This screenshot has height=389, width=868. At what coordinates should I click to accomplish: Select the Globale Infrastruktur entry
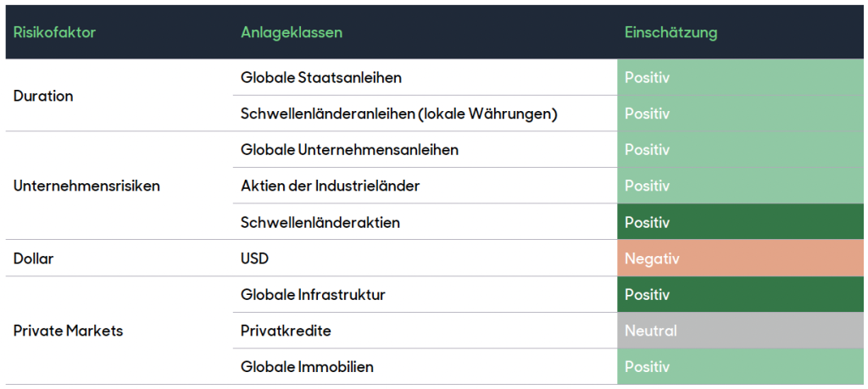(x=313, y=295)
